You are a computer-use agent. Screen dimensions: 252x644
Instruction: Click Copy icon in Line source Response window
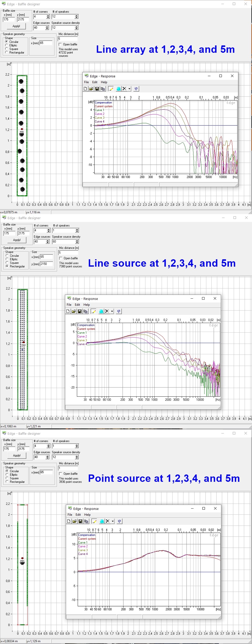tap(86, 311)
